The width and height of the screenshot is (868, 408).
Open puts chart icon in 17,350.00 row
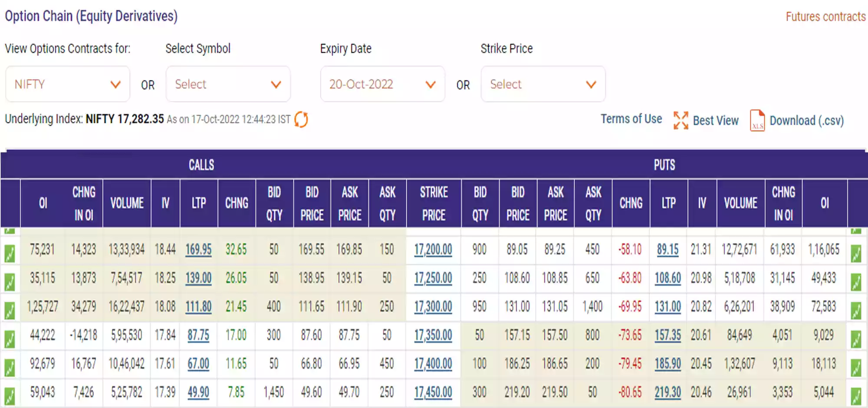click(x=856, y=339)
